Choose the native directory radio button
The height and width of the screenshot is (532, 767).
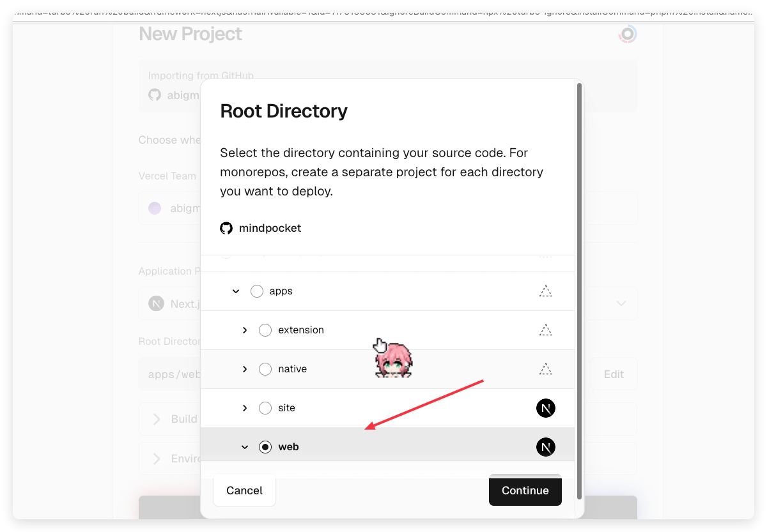tap(265, 369)
